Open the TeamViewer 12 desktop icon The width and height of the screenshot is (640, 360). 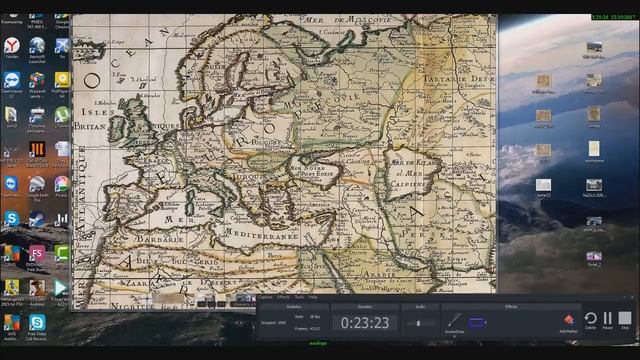pyautogui.click(x=12, y=80)
